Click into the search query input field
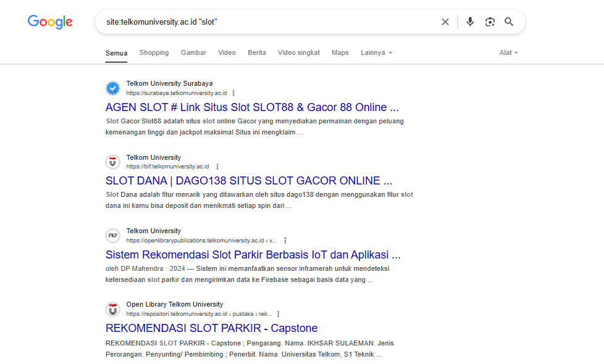 pos(270,22)
